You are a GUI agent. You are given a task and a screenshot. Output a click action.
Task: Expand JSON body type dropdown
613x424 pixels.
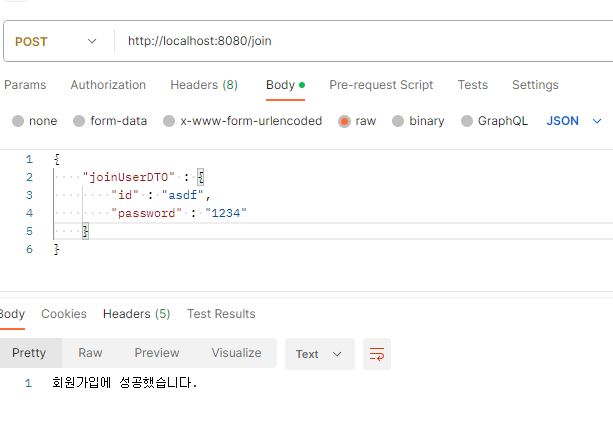coord(574,121)
